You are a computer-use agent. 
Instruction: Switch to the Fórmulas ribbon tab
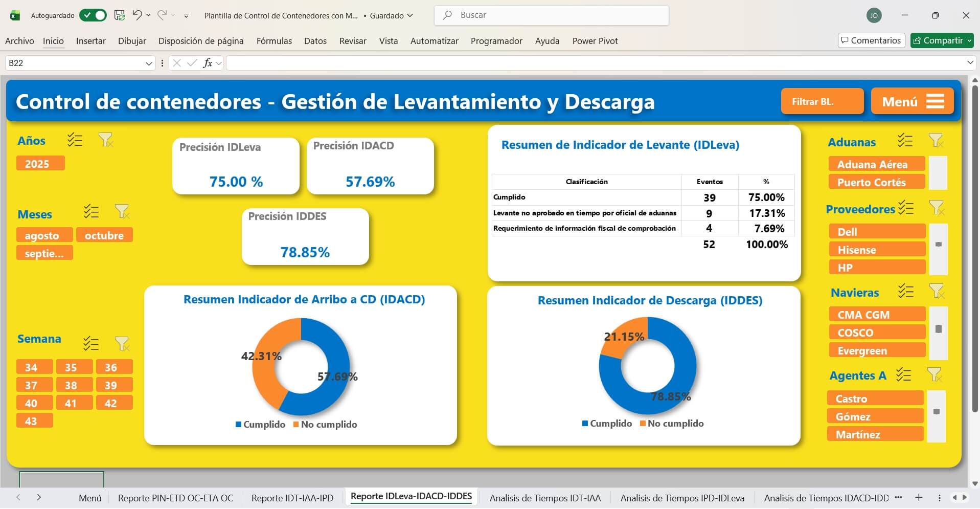pos(274,41)
